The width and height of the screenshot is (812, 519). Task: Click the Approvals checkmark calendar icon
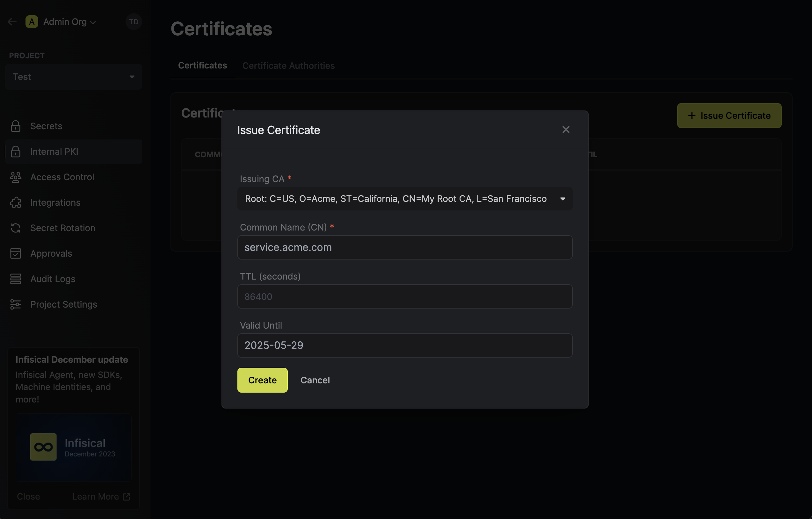pos(16,253)
